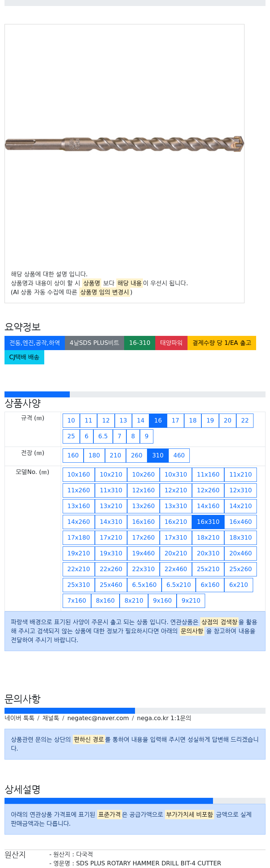Select the 310 mm length option
Viewport: 270px width, 868px height.
[x=158, y=456]
